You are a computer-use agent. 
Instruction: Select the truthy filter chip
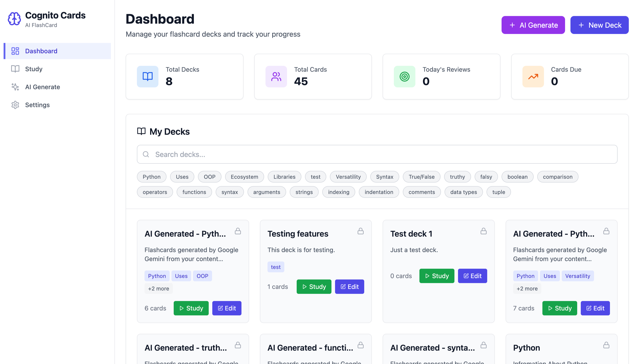457,177
